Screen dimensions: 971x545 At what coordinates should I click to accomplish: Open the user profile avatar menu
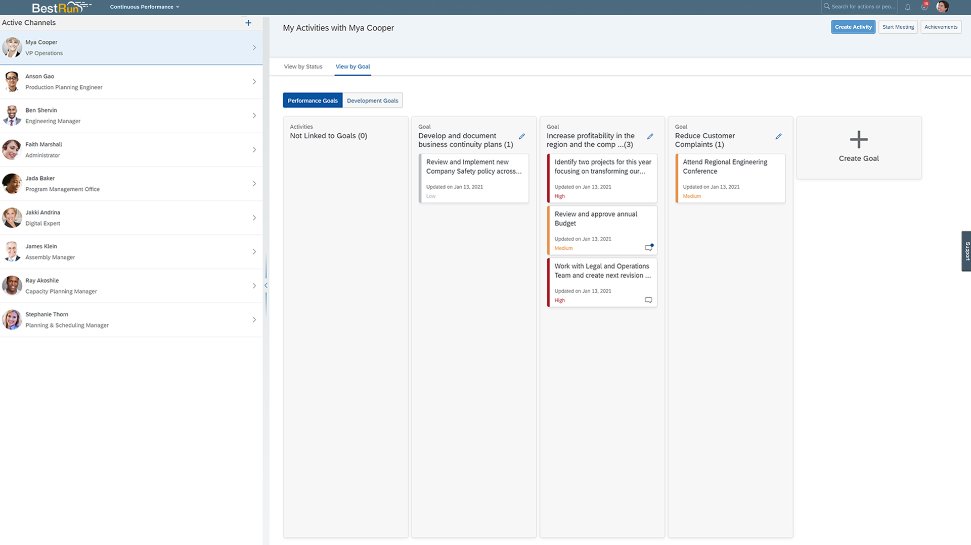(x=942, y=7)
